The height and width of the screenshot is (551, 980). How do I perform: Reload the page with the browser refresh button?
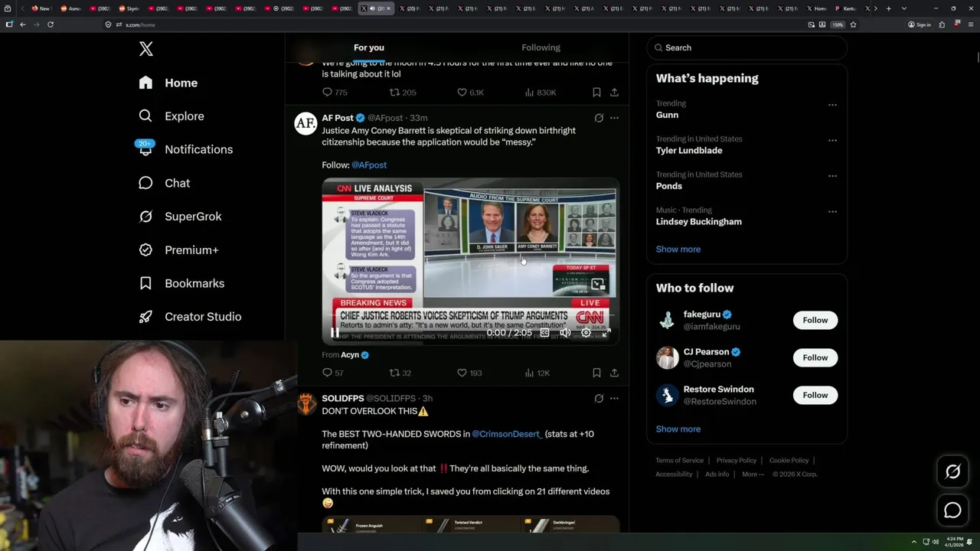pyautogui.click(x=51, y=24)
